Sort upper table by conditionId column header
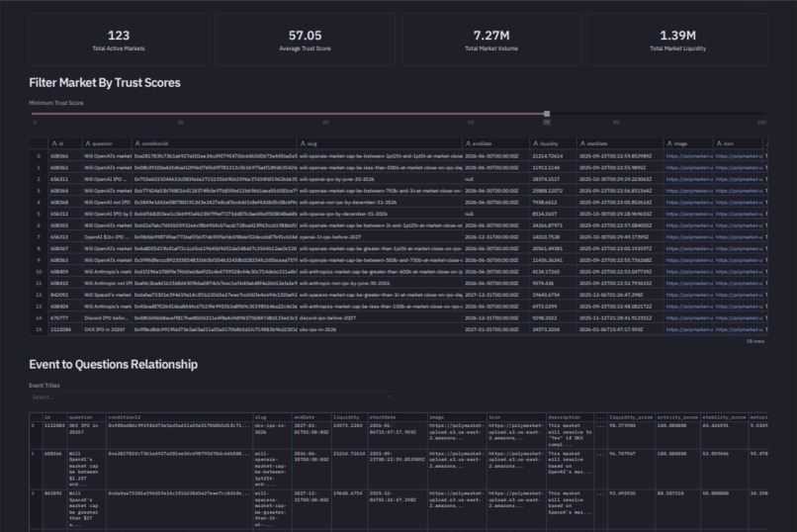This screenshot has height=532, width=797. (x=214, y=143)
